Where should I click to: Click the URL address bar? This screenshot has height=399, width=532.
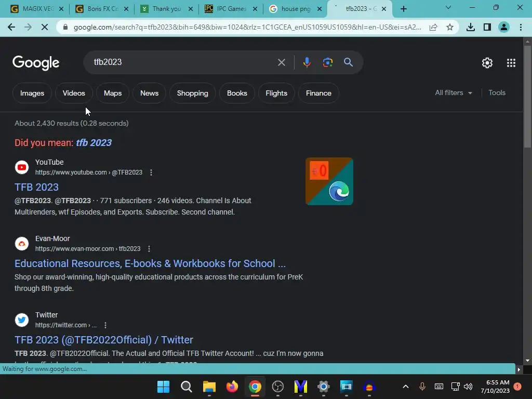247,27
